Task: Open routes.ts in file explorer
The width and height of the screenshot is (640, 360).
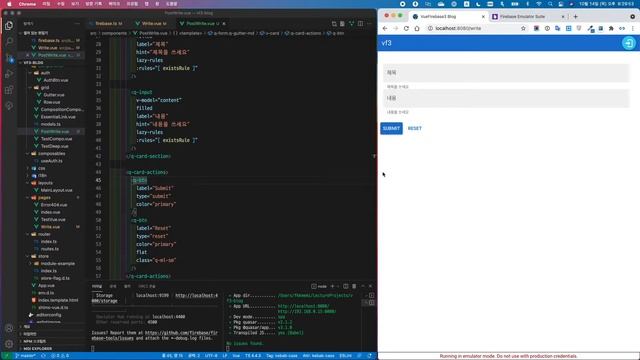Action: (49, 249)
